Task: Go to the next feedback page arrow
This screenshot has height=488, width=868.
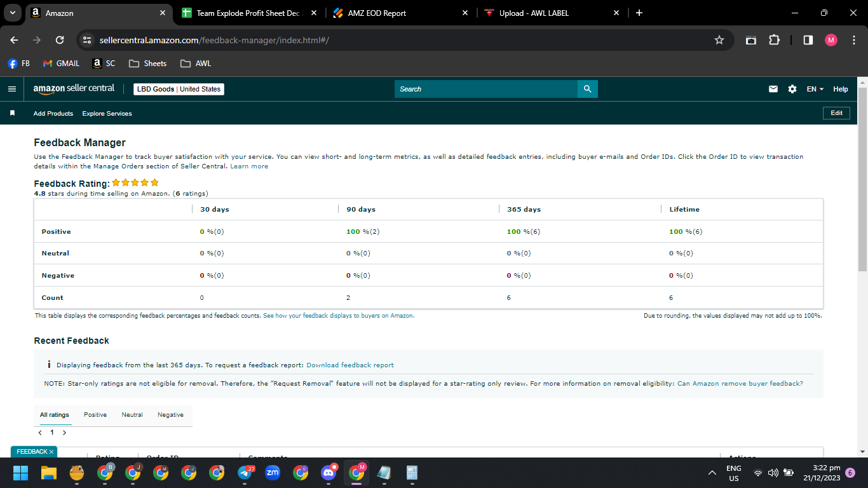Action: 64,433
